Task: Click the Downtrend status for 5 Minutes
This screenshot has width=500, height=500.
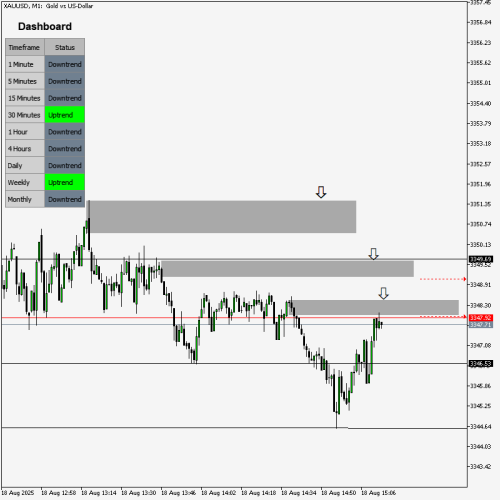Action: click(x=65, y=81)
